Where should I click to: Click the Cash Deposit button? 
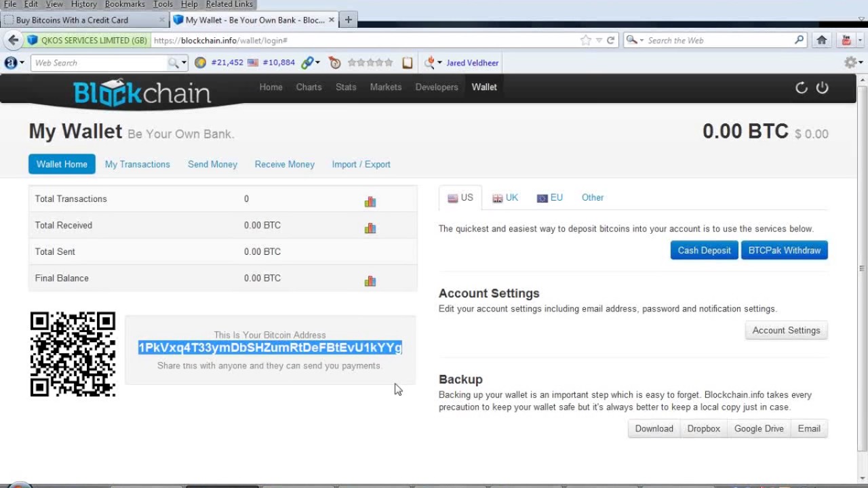(x=704, y=250)
